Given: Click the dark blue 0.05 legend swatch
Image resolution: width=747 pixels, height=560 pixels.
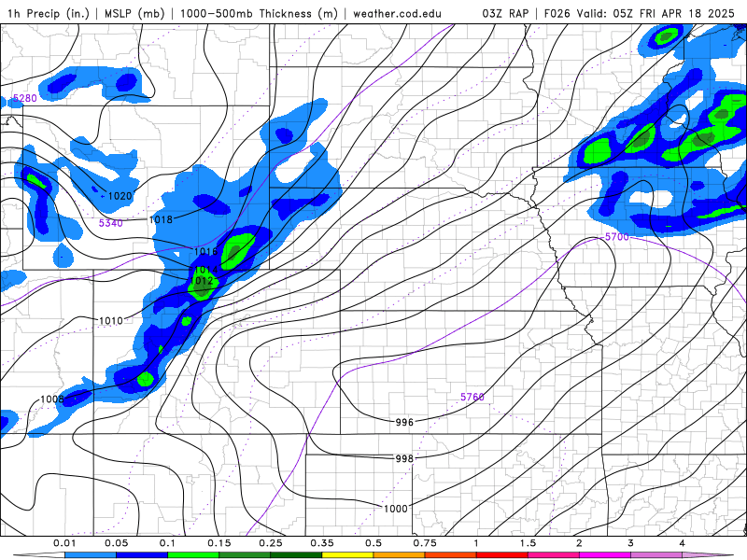Looking at the screenshot, I should pyautogui.click(x=142, y=555).
